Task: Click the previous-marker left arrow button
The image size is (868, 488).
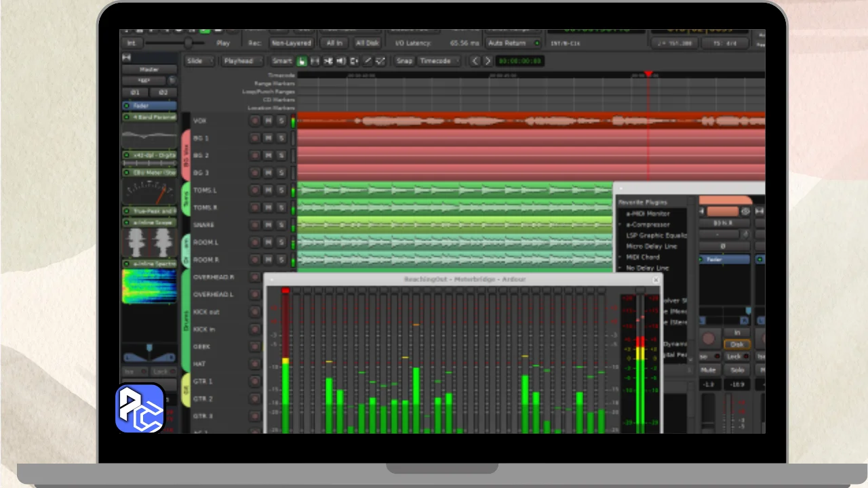Action: pos(475,61)
